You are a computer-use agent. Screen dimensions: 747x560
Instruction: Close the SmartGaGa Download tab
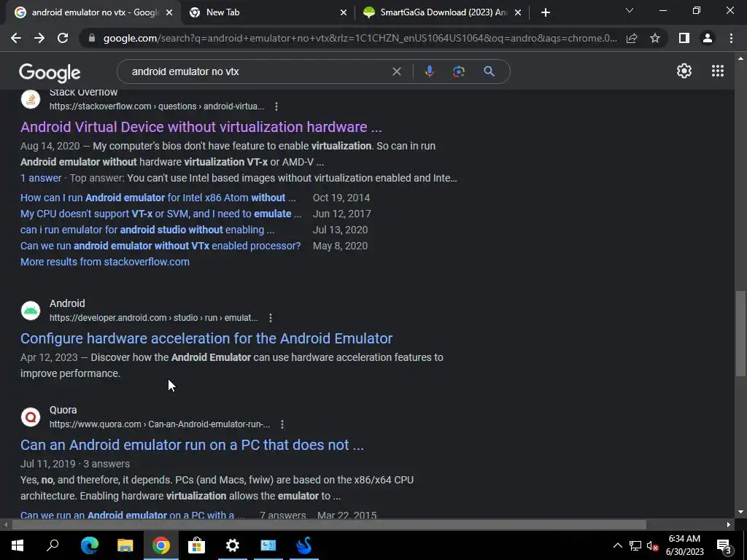coord(519,12)
